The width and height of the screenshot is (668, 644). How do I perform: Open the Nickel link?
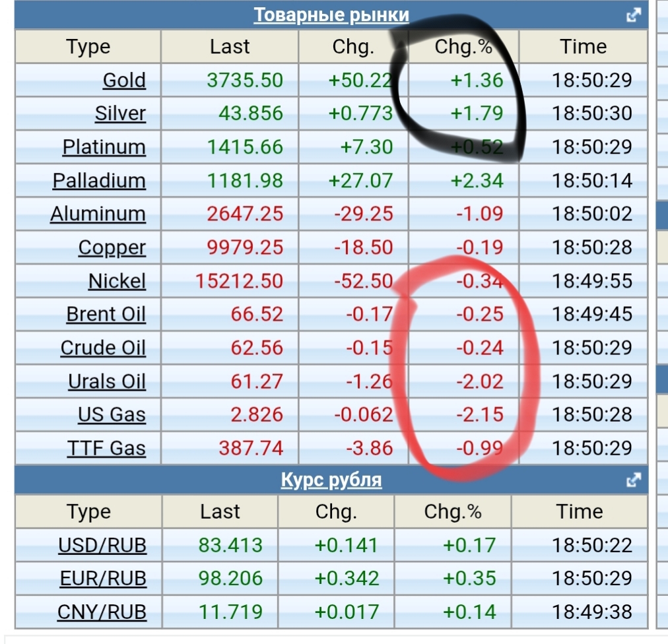(x=117, y=281)
